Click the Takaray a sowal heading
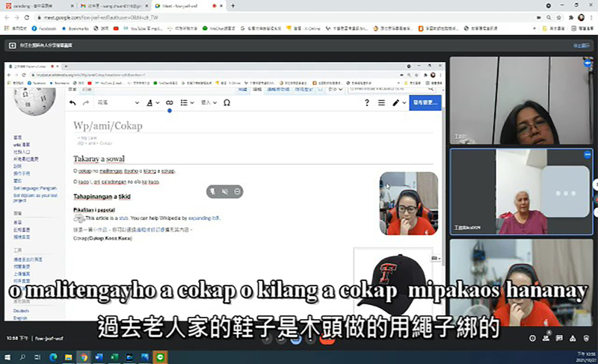 click(x=99, y=158)
